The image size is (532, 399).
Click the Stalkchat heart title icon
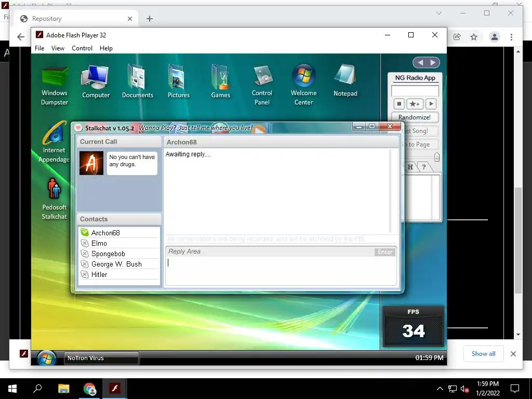(x=78, y=128)
